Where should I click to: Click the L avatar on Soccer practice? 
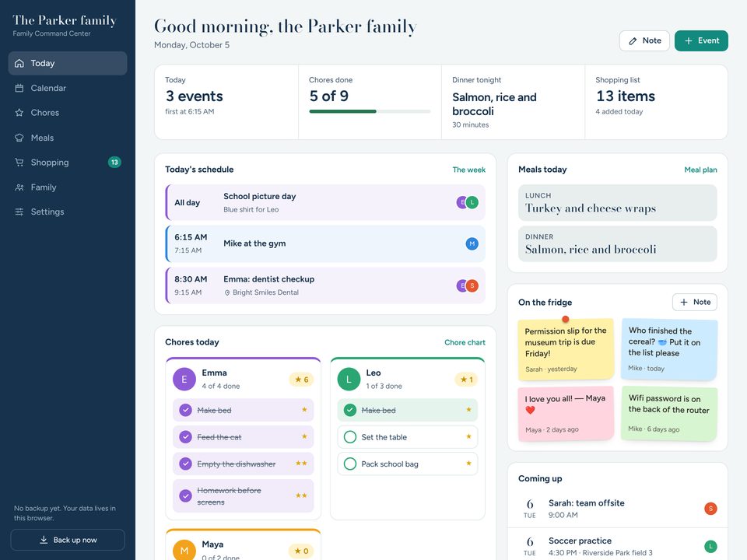pyautogui.click(x=710, y=547)
